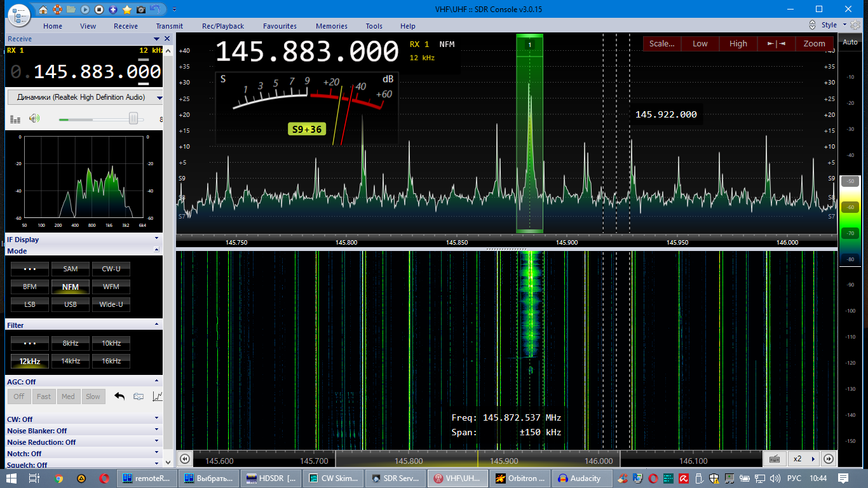This screenshot has height=488, width=868.
Task: Take a screenshot with the camera icon
Action: tap(141, 10)
